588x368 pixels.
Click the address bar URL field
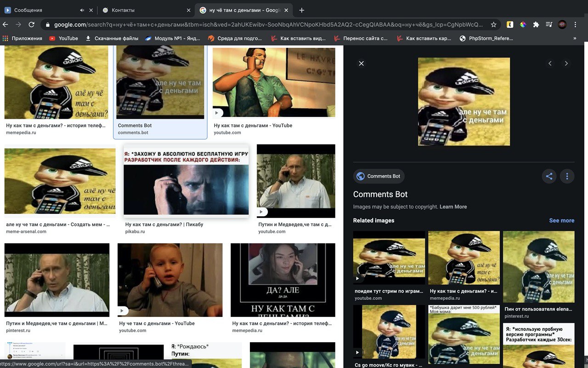[268, 24]
